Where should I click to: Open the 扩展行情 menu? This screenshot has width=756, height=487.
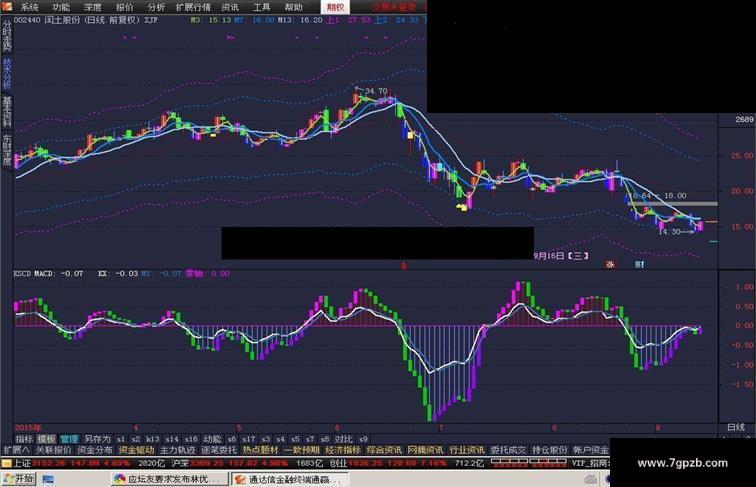[x=193, y=7]
